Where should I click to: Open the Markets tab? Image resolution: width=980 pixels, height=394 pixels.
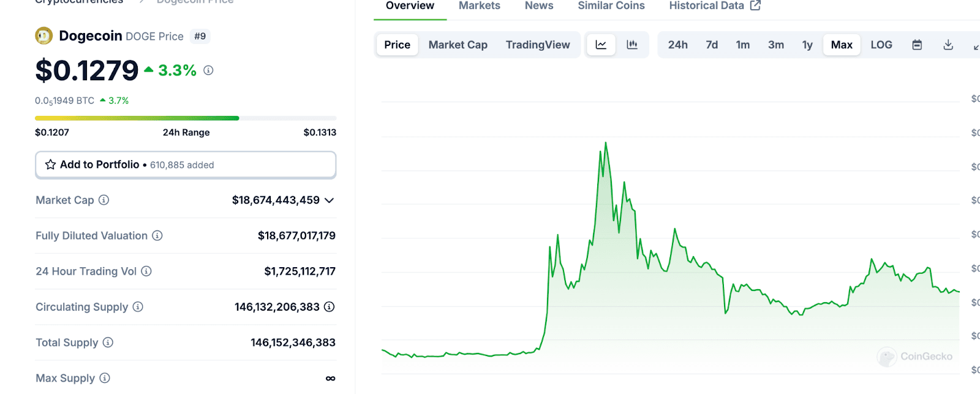pos(480,6)
